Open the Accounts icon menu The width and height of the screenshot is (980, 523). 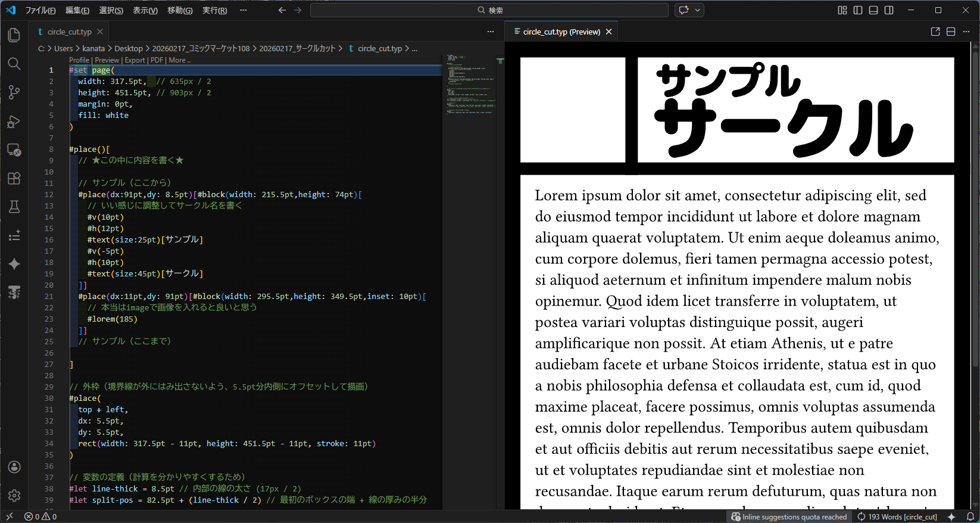[x=14, y=467]
